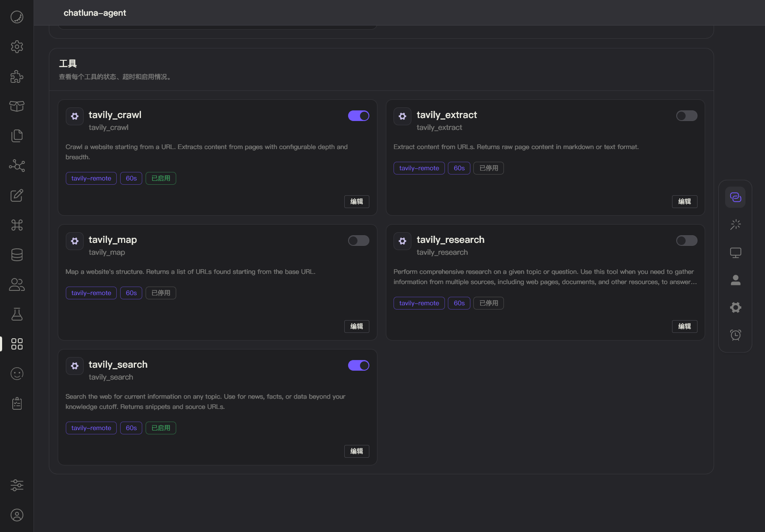
Task: Edit the tavily_search tool
Action: click(x=357, y=451)
